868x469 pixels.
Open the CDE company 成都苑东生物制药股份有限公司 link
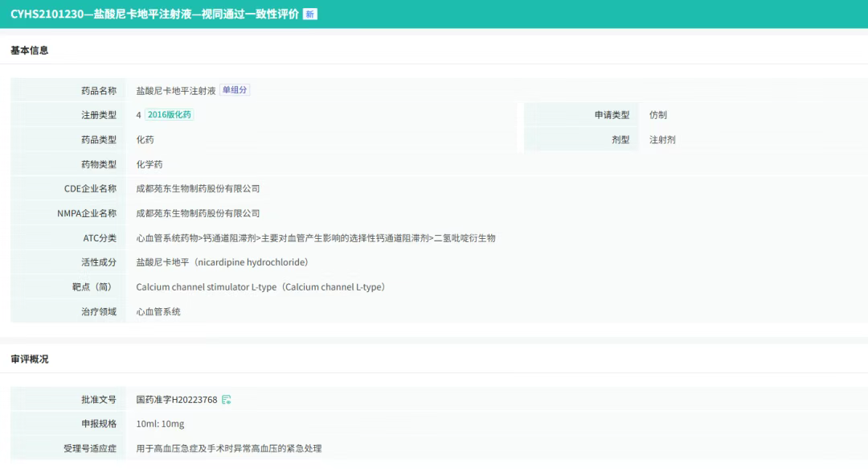[198, 188]
